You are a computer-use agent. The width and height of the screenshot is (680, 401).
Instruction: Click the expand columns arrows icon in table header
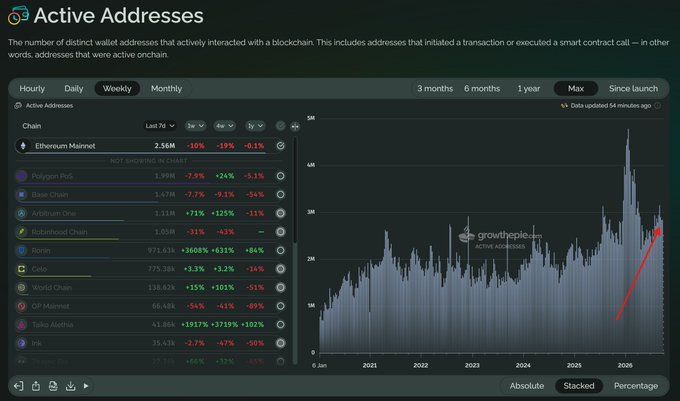point(295,126)
